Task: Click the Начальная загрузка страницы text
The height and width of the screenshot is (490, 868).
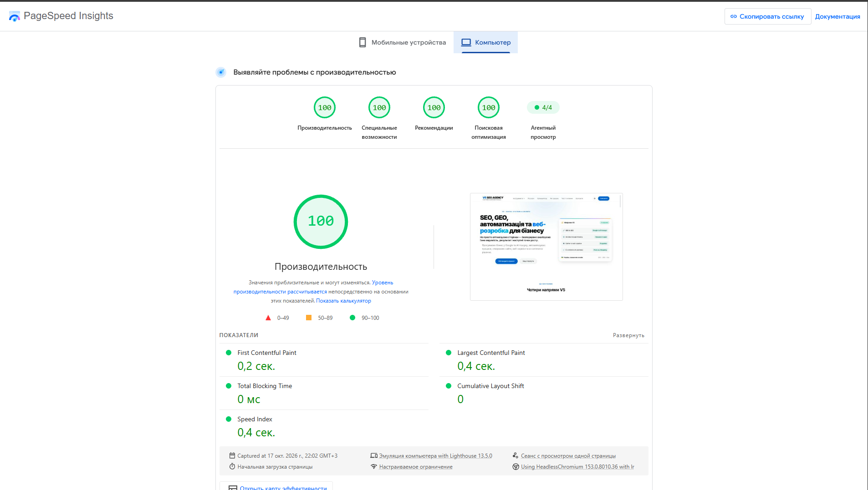Action: (x=275, y=467)
